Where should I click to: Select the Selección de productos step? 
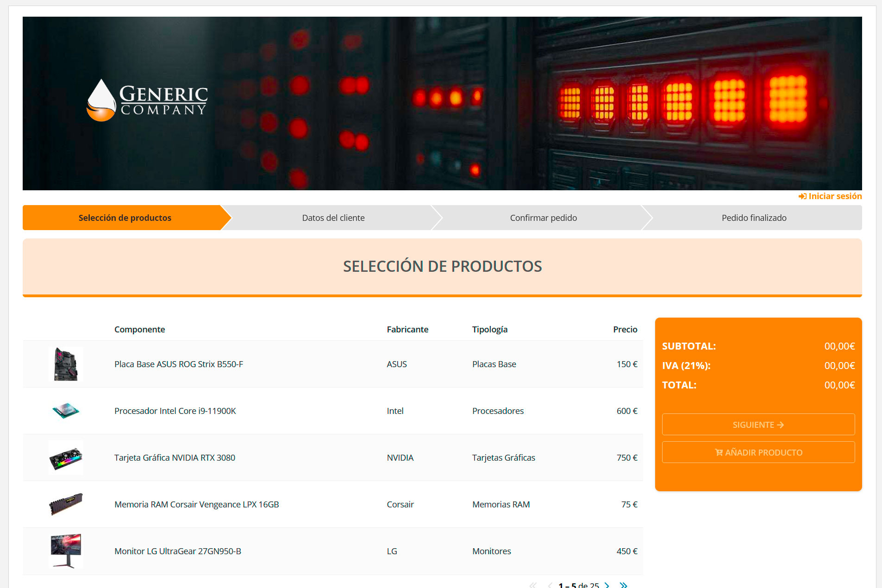(x=125, y=218)
